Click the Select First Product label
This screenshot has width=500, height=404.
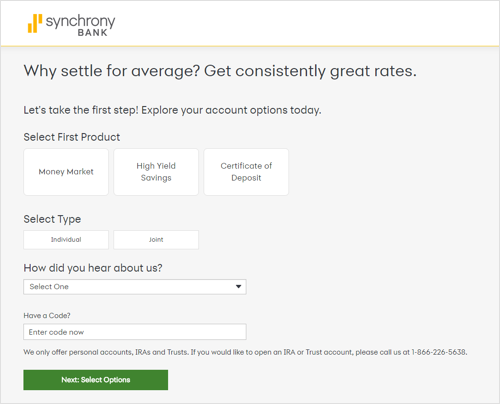tap(72, 137)
